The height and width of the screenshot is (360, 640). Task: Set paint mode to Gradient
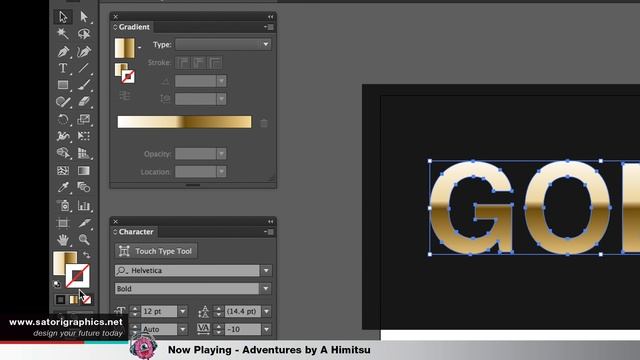(x=73, y=300)
